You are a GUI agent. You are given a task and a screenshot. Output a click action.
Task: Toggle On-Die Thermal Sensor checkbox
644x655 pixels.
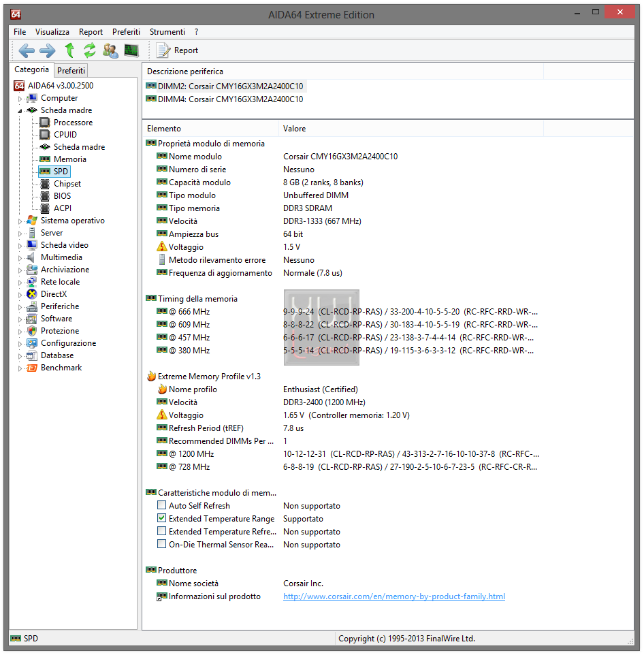(161, 544)
